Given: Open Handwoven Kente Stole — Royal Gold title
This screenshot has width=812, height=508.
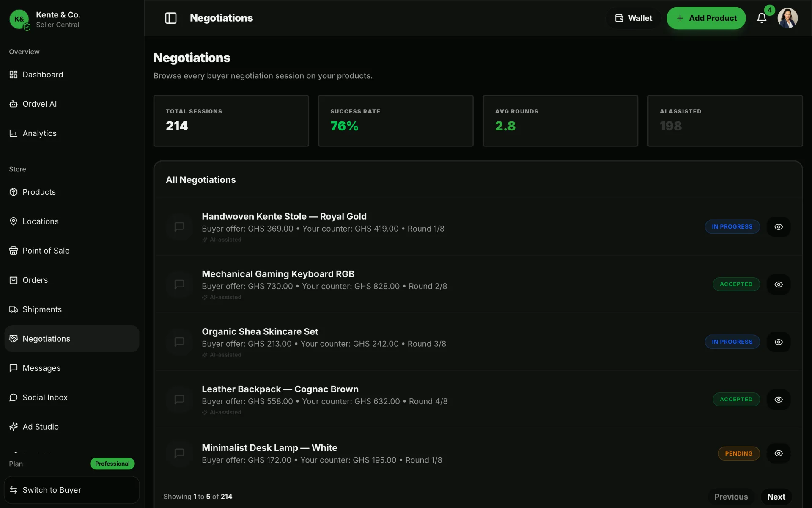Looking at the screenshot, I should point(284,216).
